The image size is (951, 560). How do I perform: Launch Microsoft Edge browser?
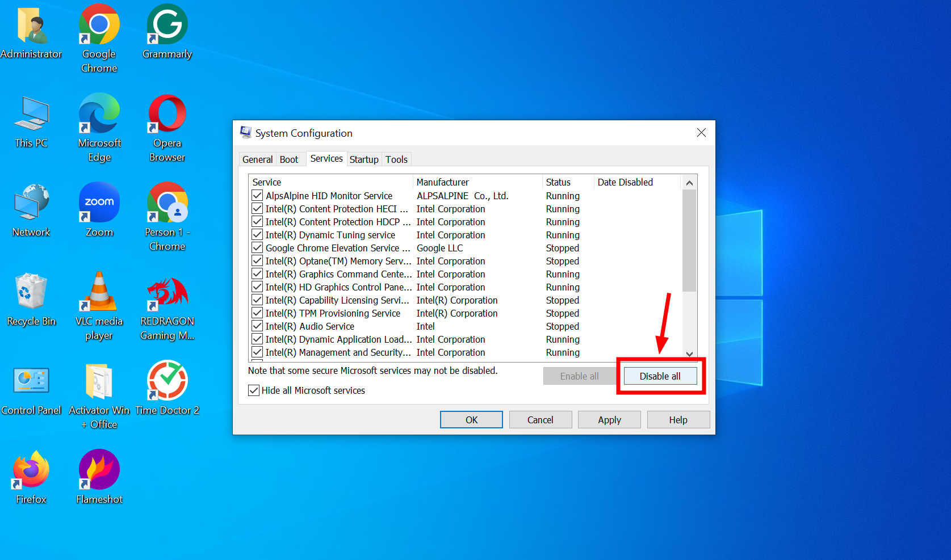(x=98, y=113)
